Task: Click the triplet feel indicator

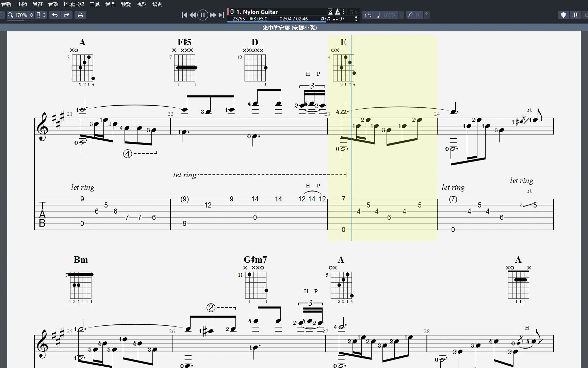Action: (325, 19)
